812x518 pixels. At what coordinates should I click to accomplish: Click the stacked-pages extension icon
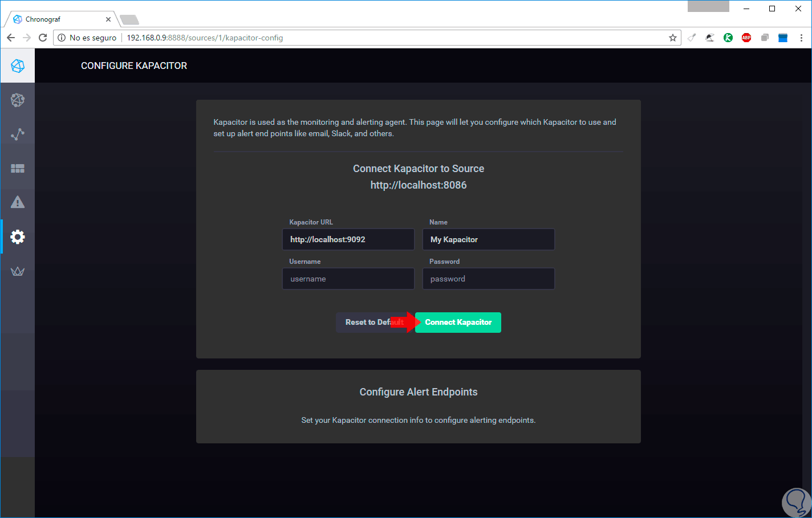765,38
